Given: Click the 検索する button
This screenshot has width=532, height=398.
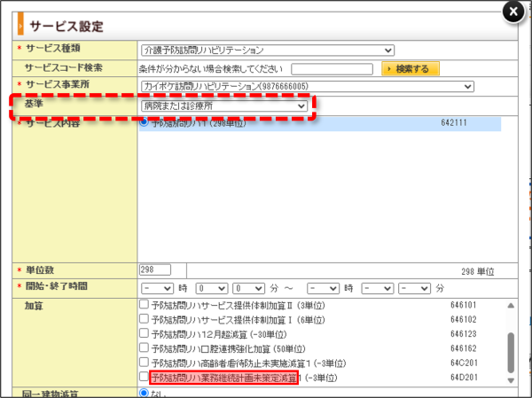Looking at the screenshot, I should click(x=411, y=68).
